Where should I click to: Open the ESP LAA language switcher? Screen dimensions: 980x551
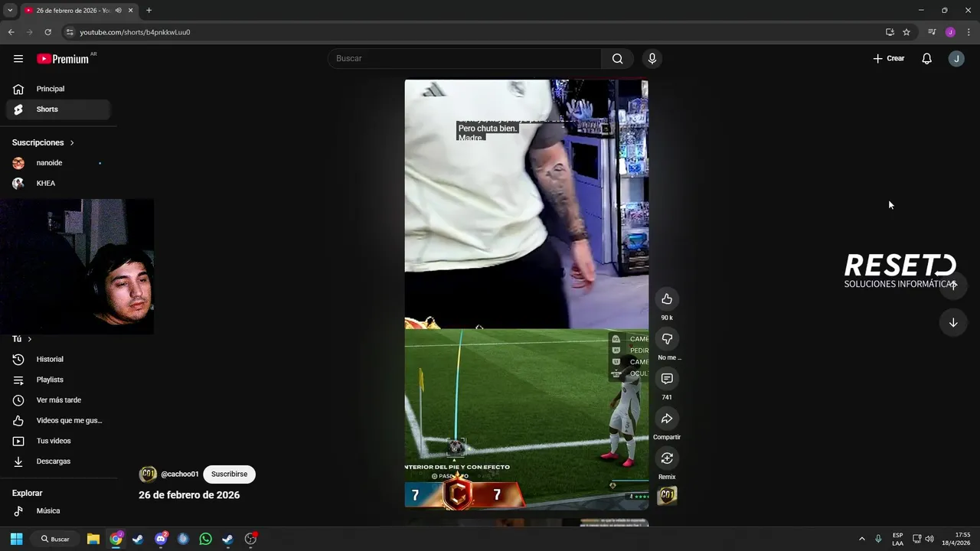click(x=897, y=539)
